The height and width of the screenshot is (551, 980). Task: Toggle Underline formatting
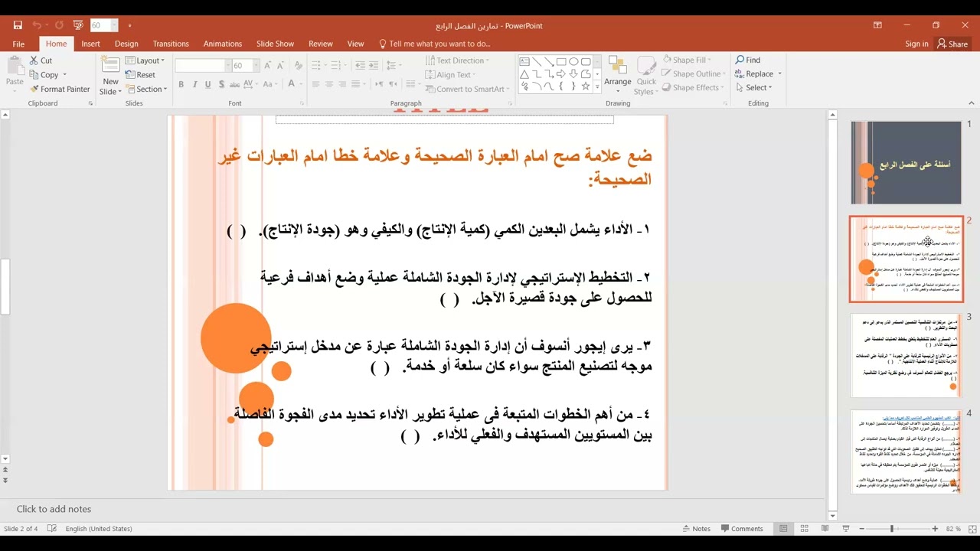208,84
